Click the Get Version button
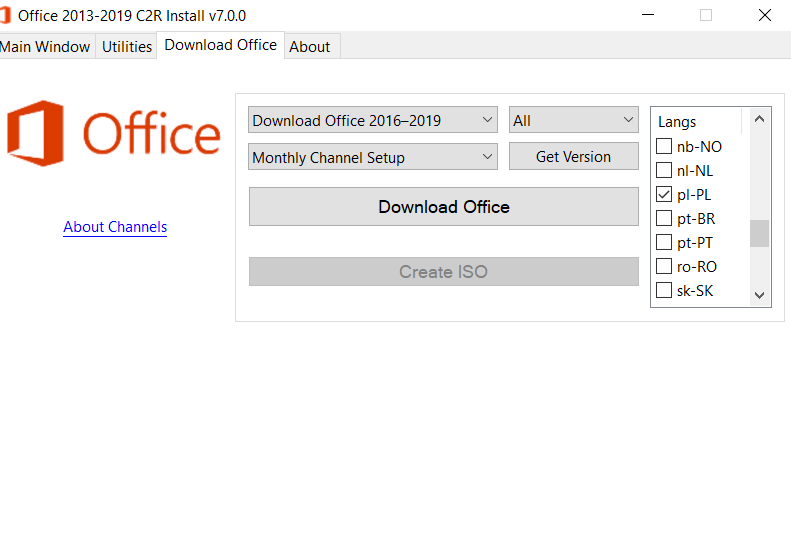This screenshot has height=558, width=791. click(574, 156)
